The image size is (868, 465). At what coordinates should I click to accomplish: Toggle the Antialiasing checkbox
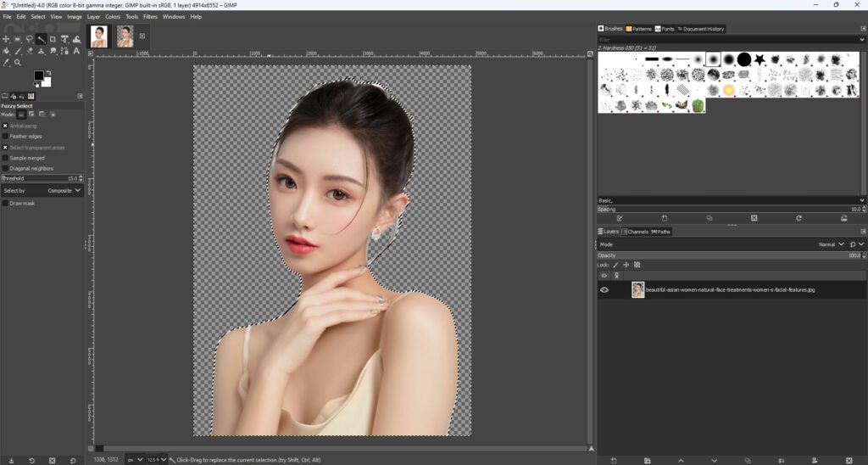[x=6, y=126]
